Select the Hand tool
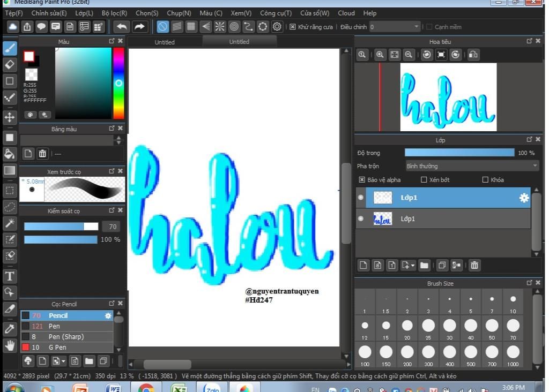Viewport: 549px width, 392px height. 10,345
